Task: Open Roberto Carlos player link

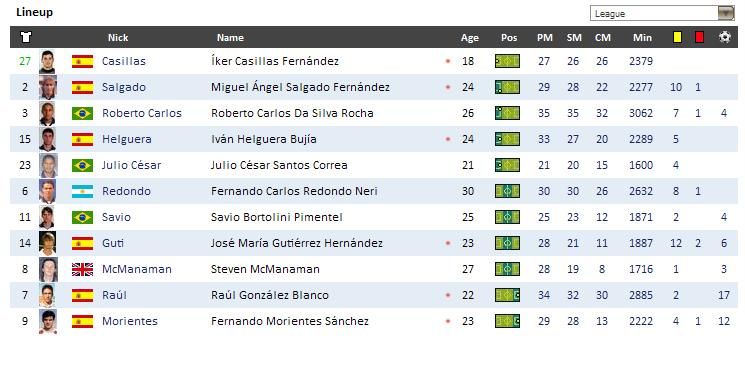Action: point(142,113)
